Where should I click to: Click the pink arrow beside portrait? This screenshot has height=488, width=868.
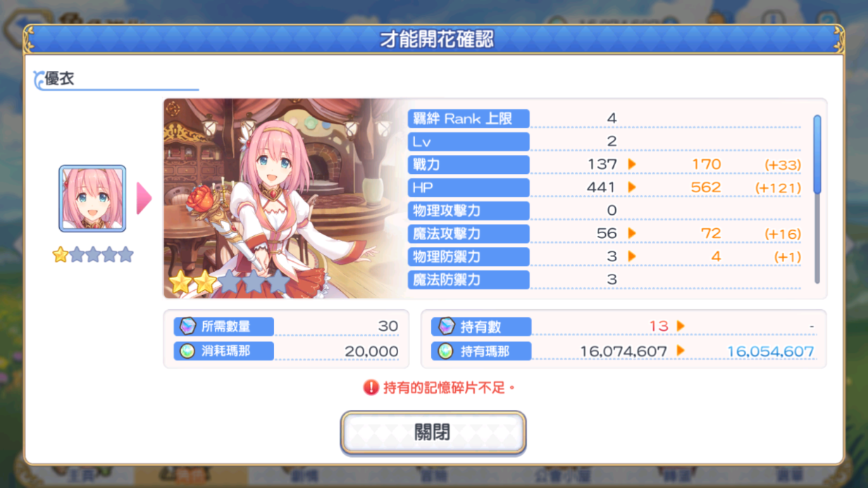point(144,199)
